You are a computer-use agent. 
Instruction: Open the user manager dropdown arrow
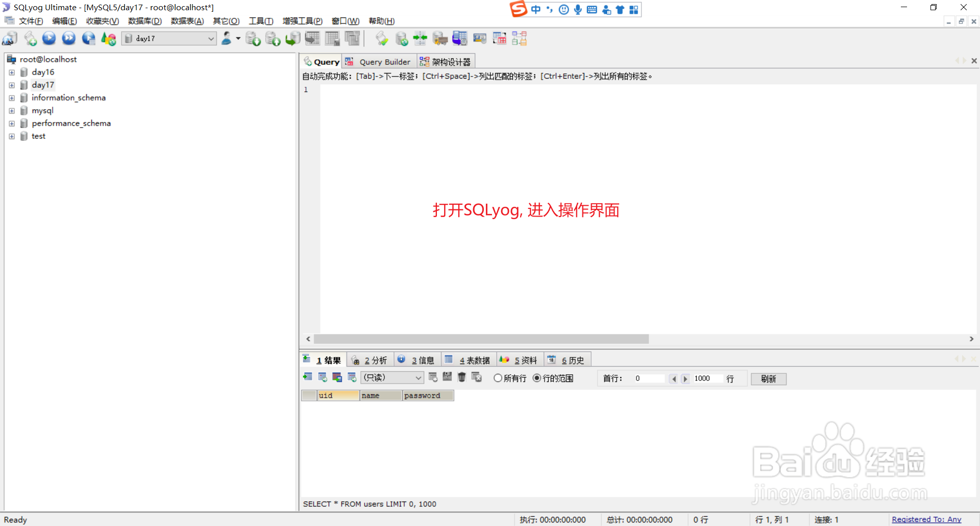click(x=238, y=38)
